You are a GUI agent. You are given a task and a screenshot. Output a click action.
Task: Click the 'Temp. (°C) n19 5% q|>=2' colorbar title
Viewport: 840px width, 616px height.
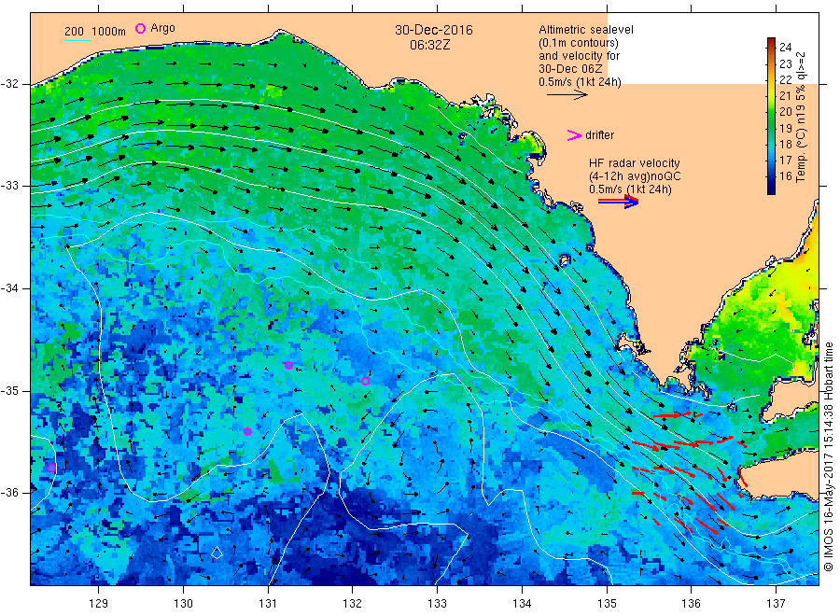(801, 117)
